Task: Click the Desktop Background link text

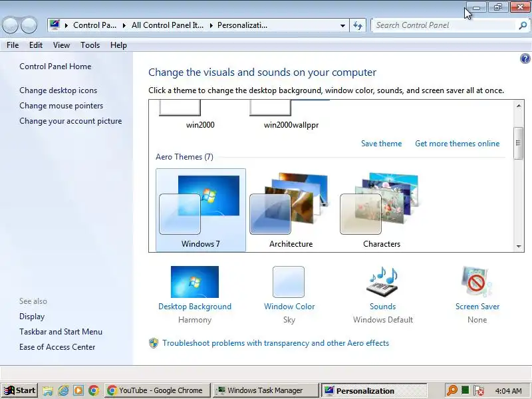Action: (195, 307)
